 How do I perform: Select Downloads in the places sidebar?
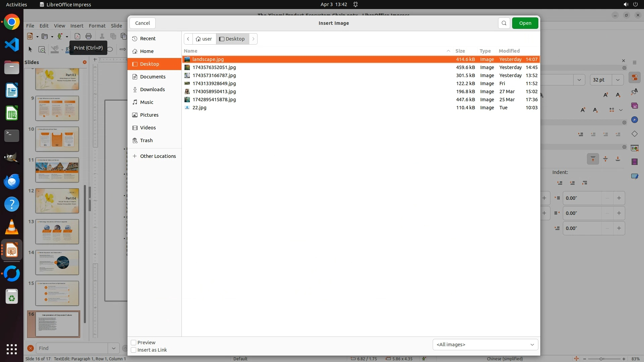coord(152,89)
